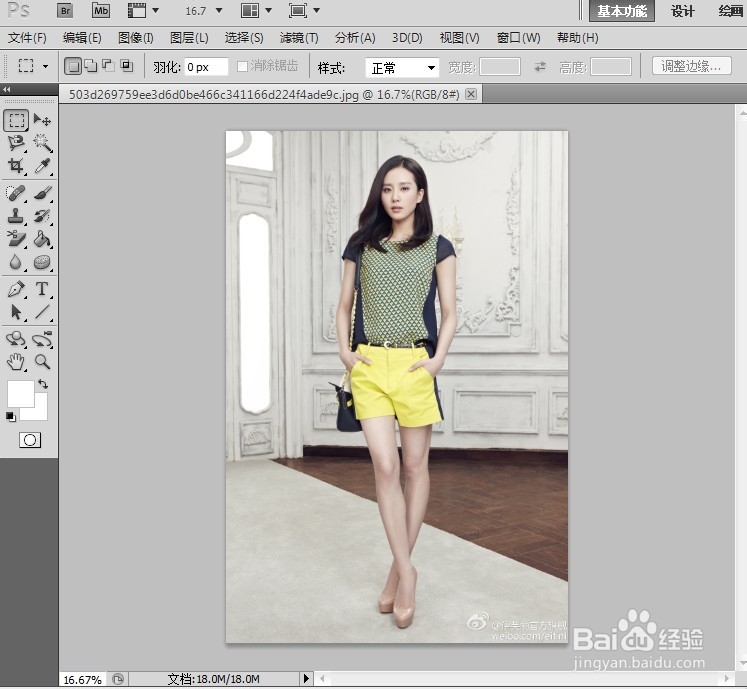Select the History Brush tool
The image size is (747, 689).
(x=42, y=216)
